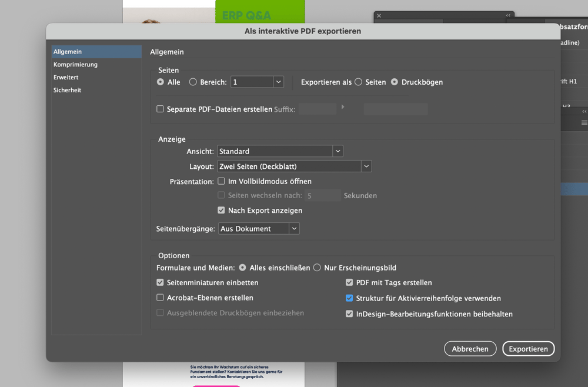Export as Druckbögen radio button

395,82
